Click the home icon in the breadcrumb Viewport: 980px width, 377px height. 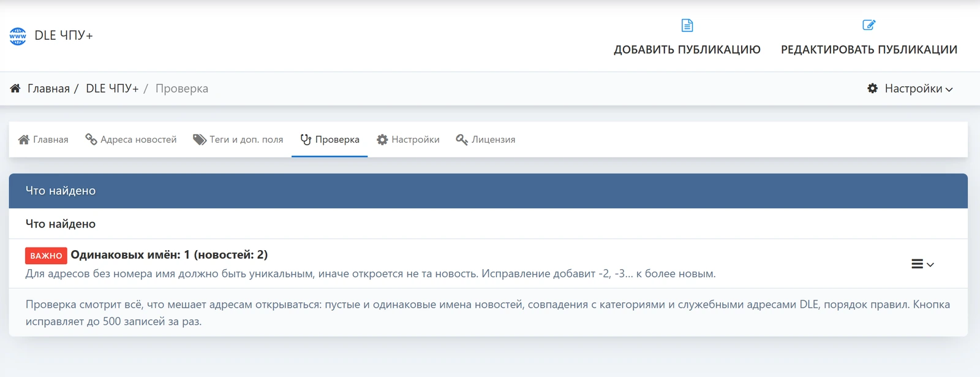click(15, 88)
